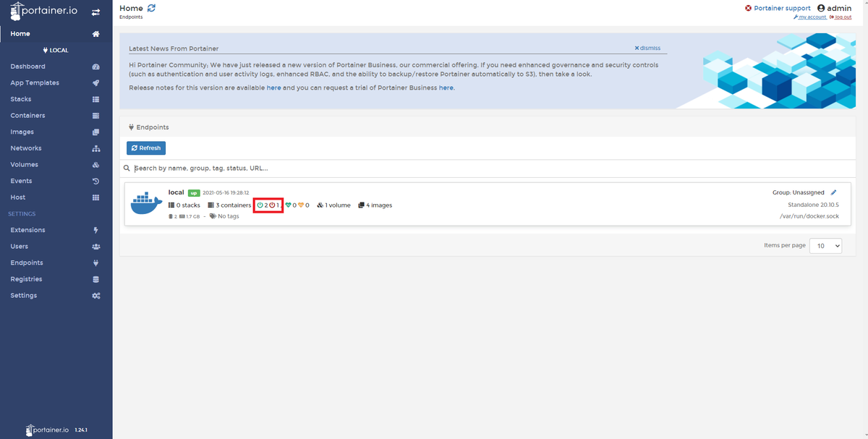Click the admin user icon
This screenshot has height=439, width=868.
(x=821, y=8)
